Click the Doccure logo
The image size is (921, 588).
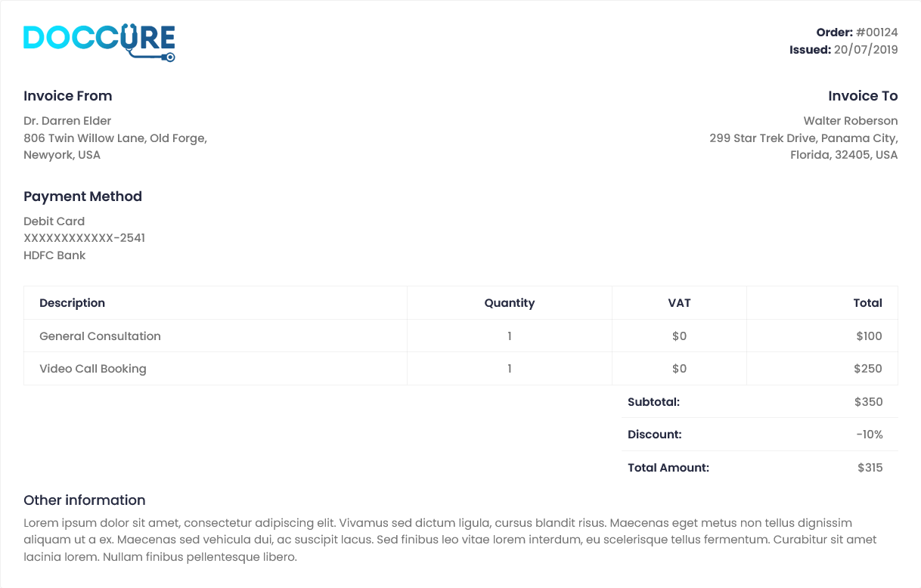click(99, 43)
